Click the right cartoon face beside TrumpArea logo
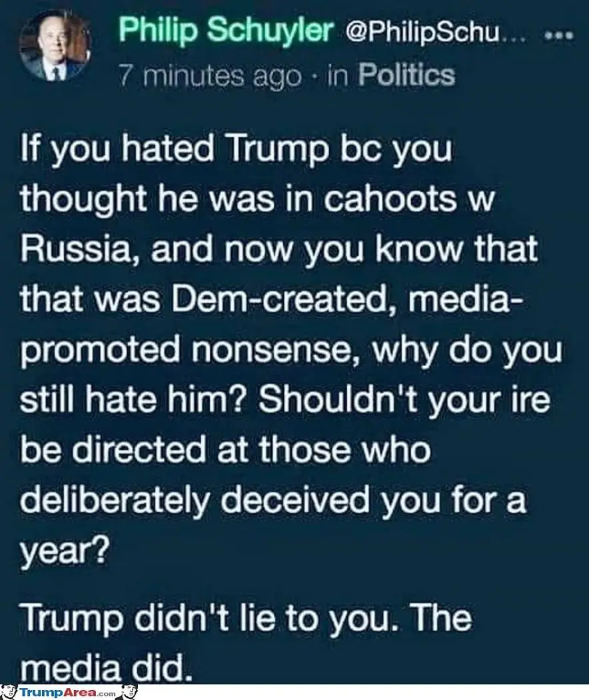The width and height of the screenshot is (589, 700). [129, 693]
